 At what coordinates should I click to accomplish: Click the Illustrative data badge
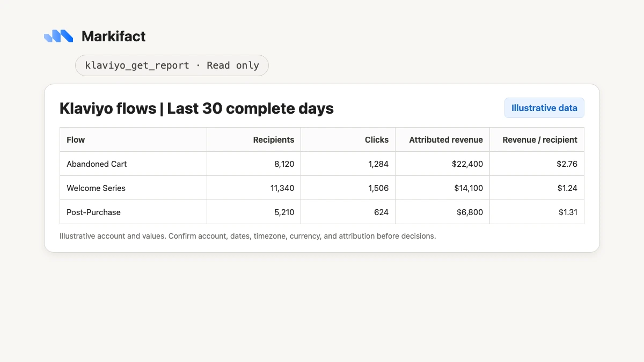tap(544, 108)
